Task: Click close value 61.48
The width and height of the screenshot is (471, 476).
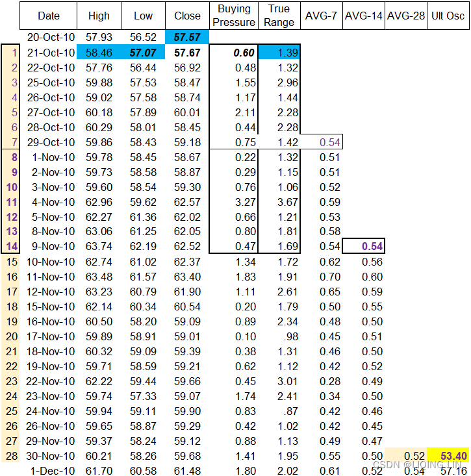Action: click(x=187, y=471)
